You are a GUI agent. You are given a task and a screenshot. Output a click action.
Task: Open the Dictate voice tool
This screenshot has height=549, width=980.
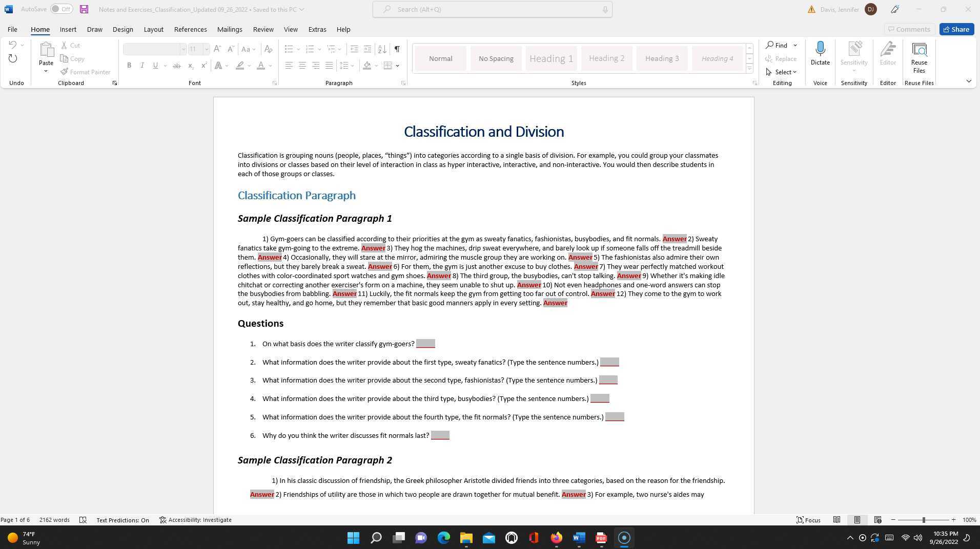820,55
